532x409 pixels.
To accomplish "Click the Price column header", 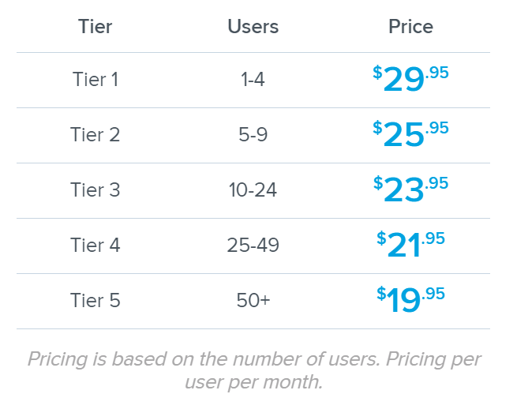I will point(411,27).
